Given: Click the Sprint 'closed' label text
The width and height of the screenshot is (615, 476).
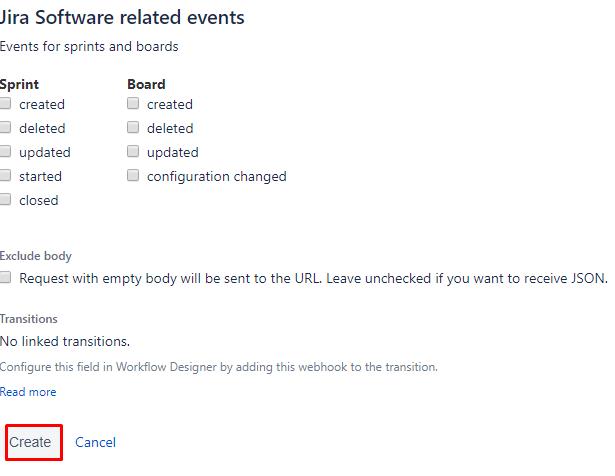Looking at the screenshot, I should coord(39,200).
